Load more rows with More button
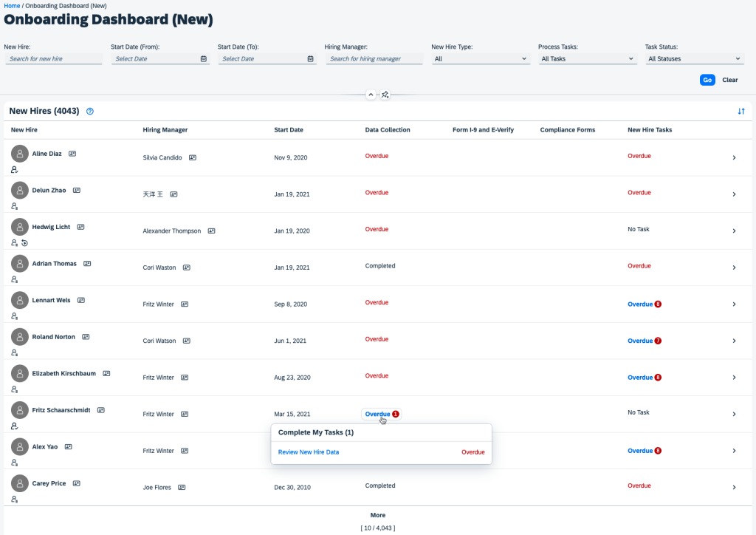756x535 pixels. click(x=377, y=515)
